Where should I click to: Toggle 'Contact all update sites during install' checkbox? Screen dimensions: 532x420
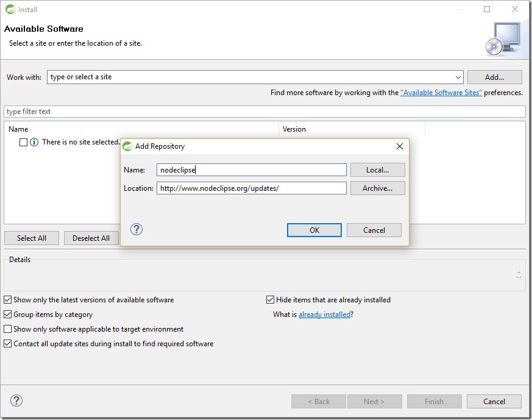tap(7, 344)
